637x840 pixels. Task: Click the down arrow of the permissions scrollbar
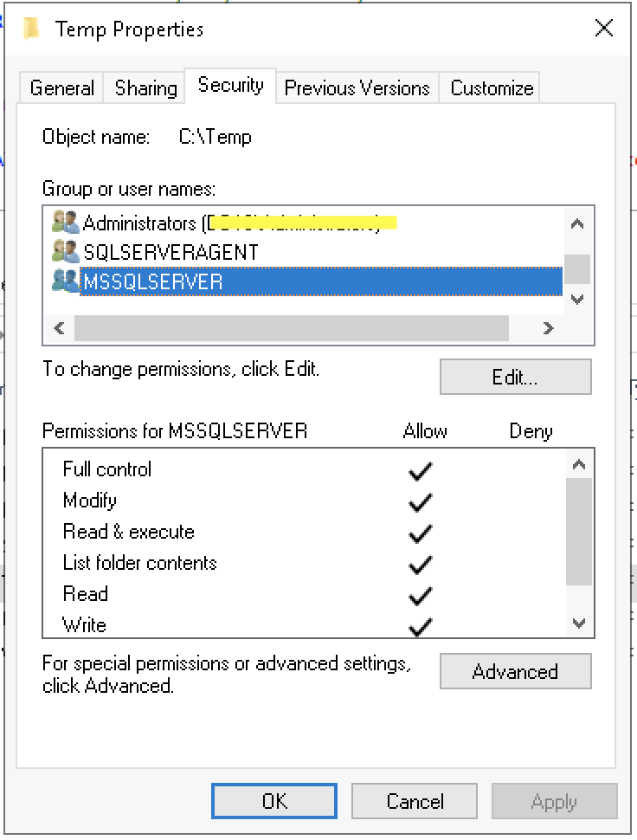point(577,622)
